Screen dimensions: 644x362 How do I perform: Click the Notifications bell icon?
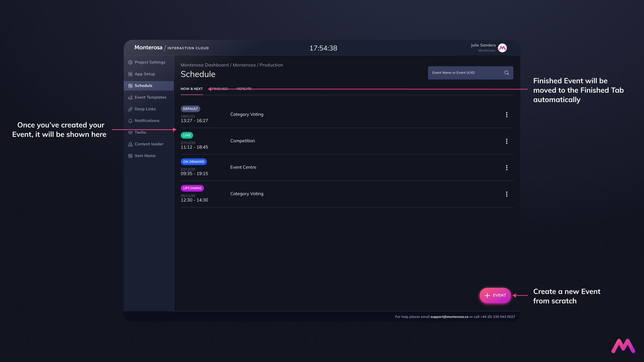coord(130,121)
